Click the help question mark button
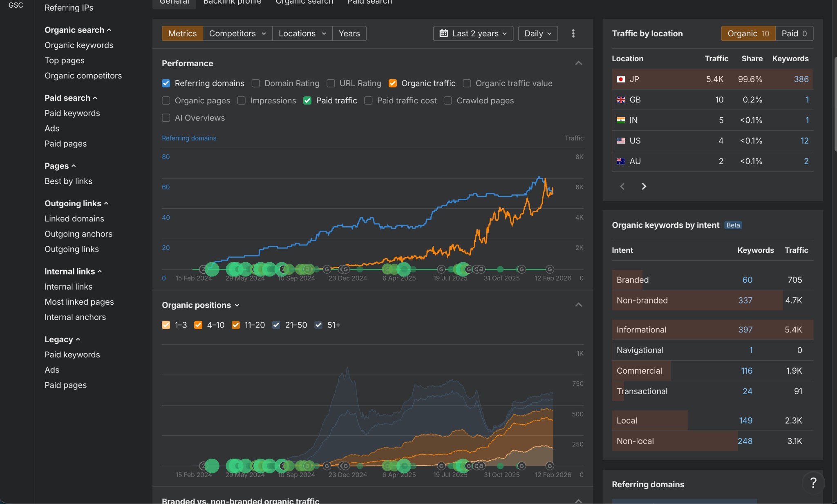 pyautogui.click(x=813, y=483)
